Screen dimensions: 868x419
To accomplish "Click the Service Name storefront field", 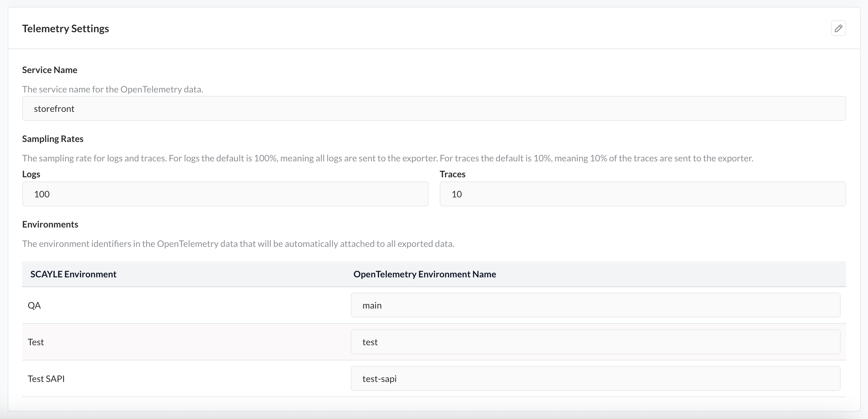I will pos(433,109).
